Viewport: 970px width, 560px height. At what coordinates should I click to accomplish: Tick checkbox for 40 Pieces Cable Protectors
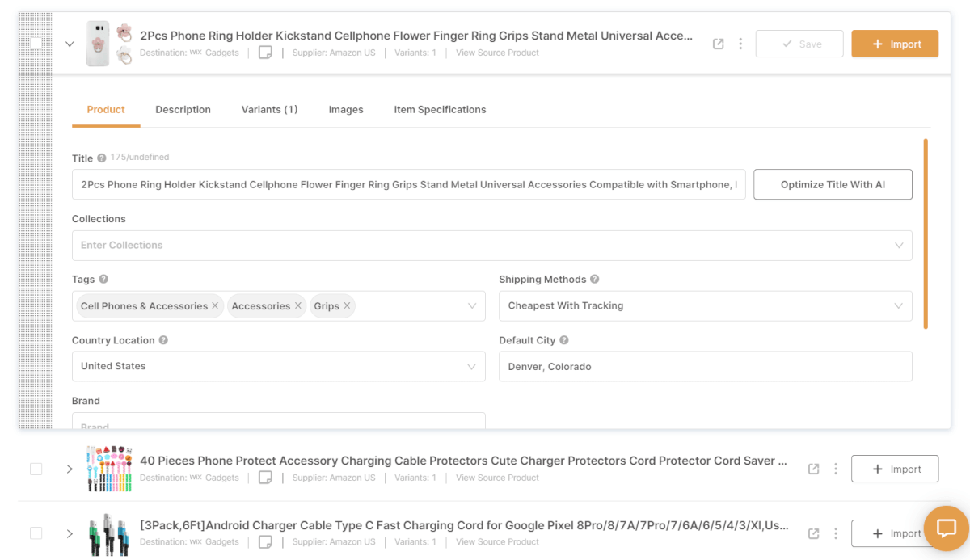(x=36, y=469)
